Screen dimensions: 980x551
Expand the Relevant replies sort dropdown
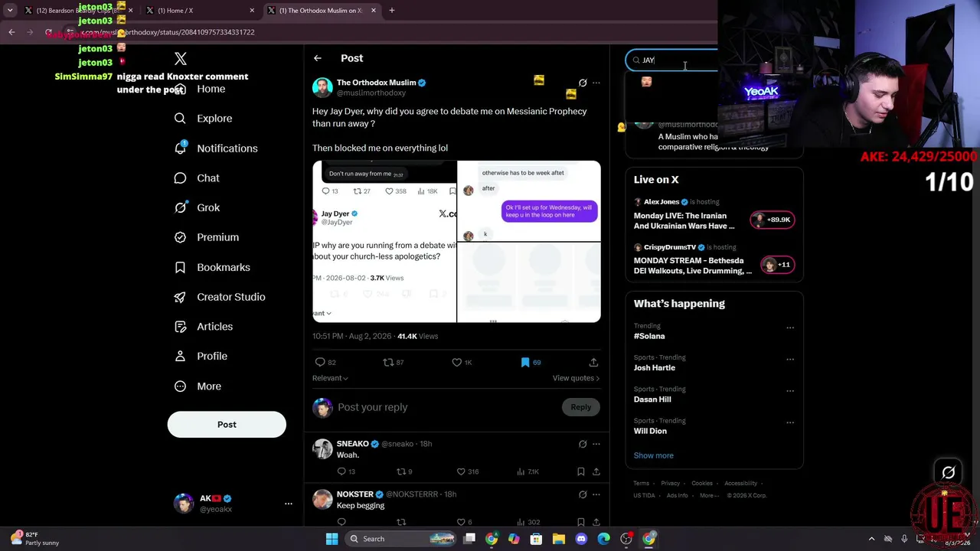point(330,378)
